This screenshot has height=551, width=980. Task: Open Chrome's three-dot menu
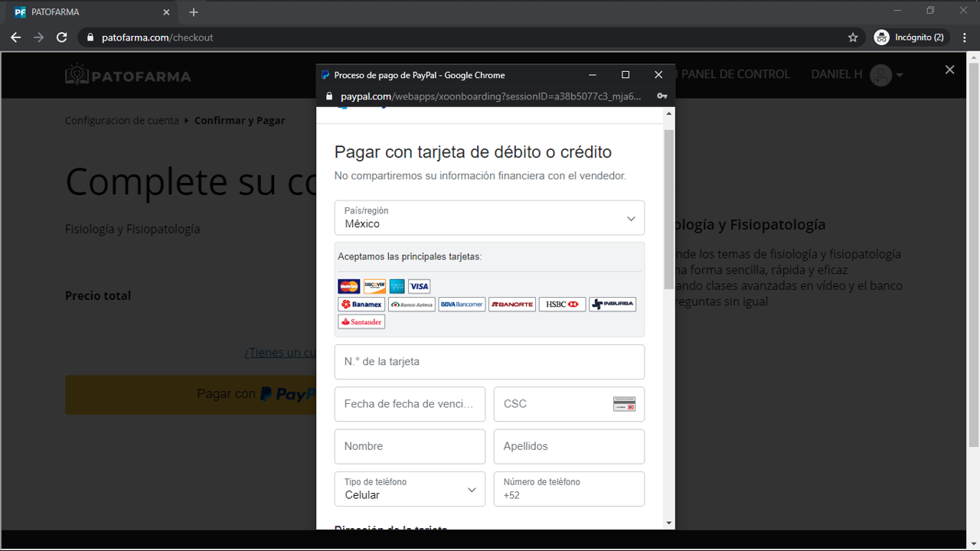[x=964, y=37]
